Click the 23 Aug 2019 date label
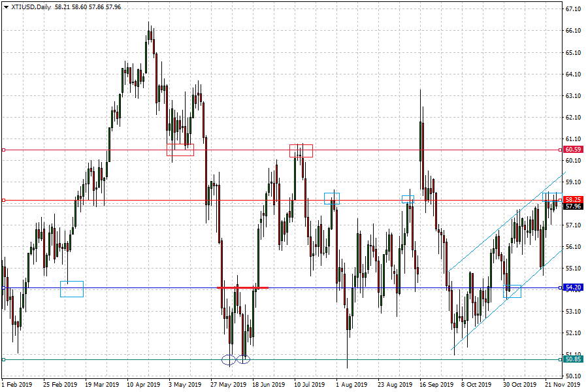Image resolution: width=588 pixels, height=392 pixels. (395, 385)
